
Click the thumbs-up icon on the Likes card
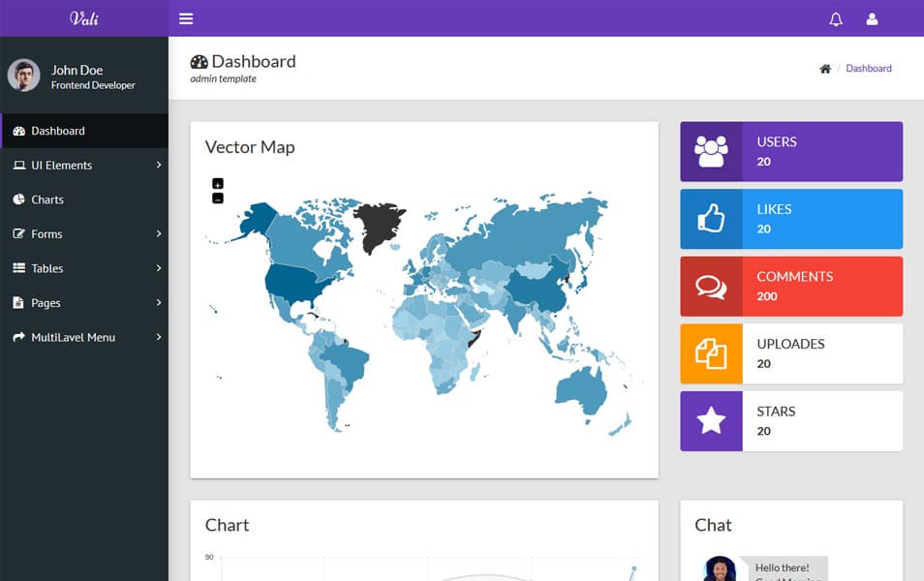tap(711, 219)
